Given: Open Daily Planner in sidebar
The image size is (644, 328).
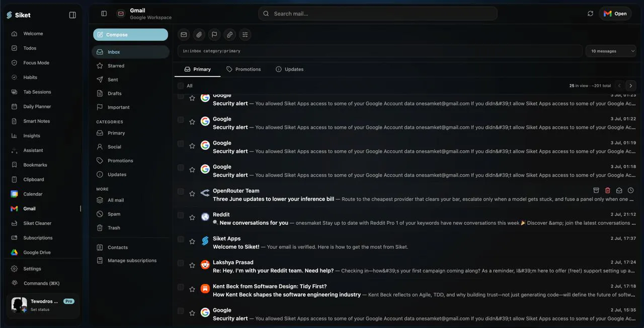Looking at the screenshot, I should click(44, 107).
